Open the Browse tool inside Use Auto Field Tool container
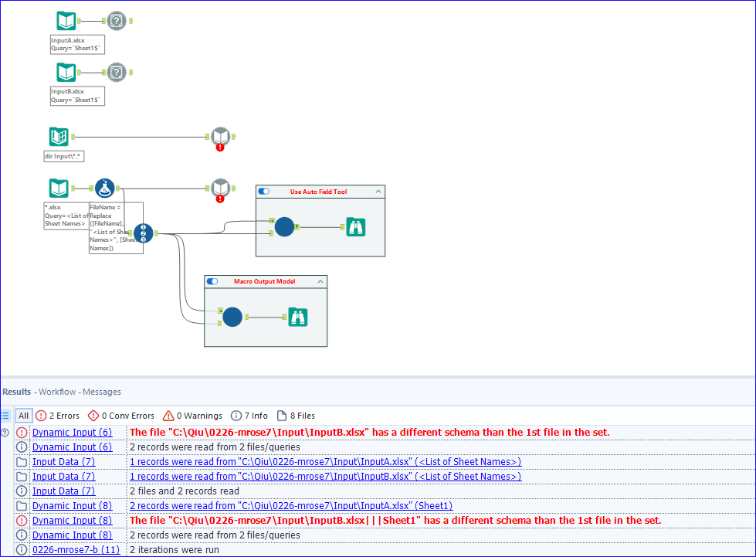 coord(356,228)
